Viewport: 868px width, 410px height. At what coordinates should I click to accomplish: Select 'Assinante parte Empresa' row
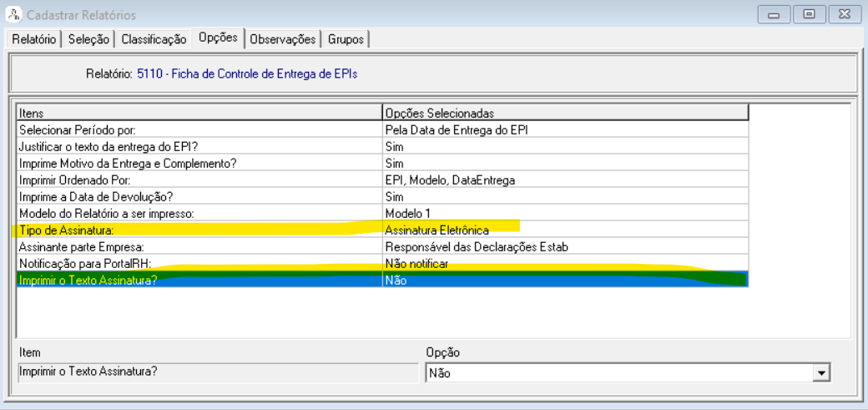pyautogui.click(x=199, y=246)
